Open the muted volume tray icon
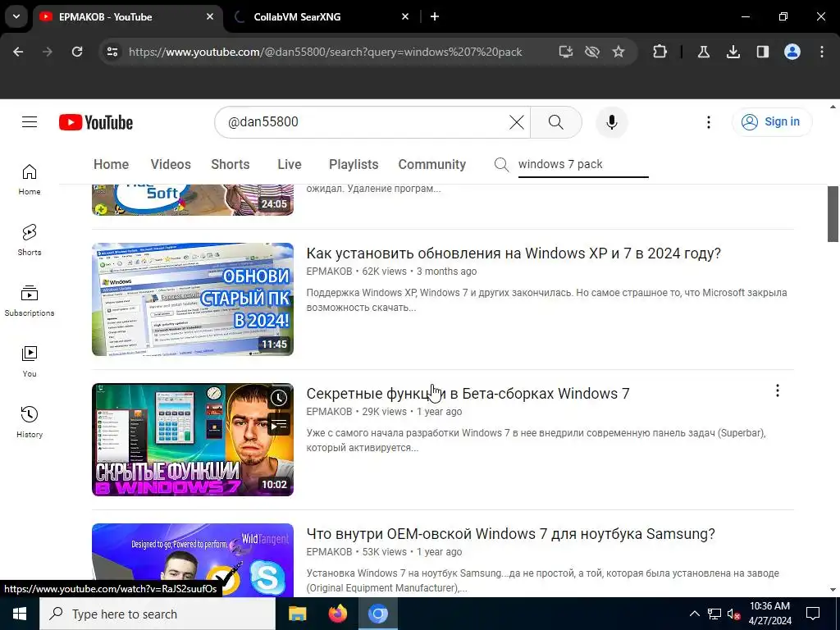This screenshot has height=630, width=840. click(733, 614)
